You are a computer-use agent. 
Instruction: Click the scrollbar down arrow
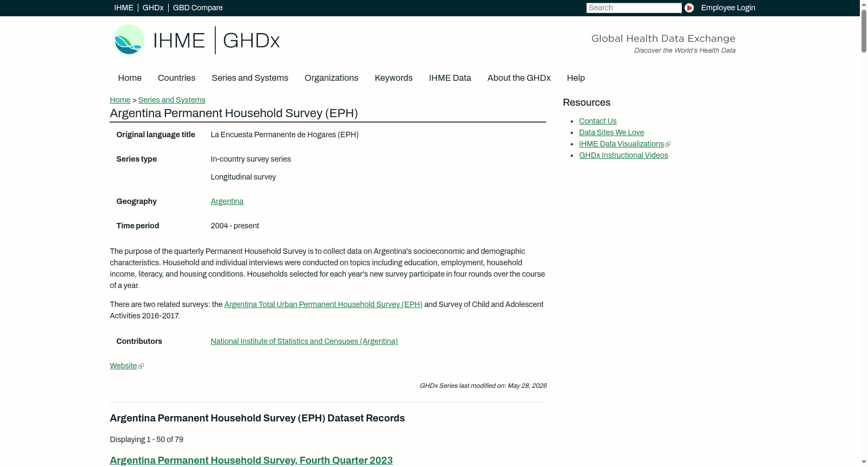[864, 462]
